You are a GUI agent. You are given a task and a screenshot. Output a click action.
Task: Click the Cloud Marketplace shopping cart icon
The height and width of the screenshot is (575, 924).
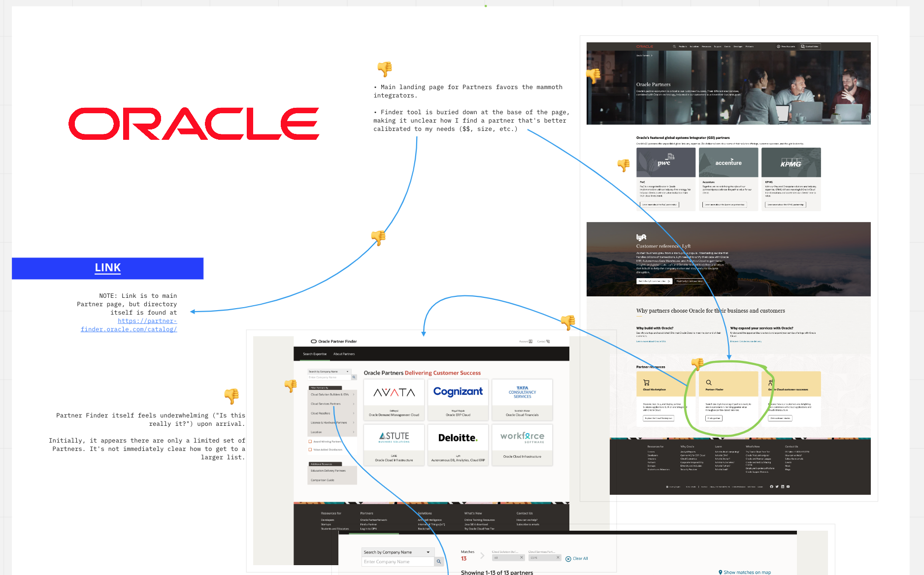(x=646, y=383)
